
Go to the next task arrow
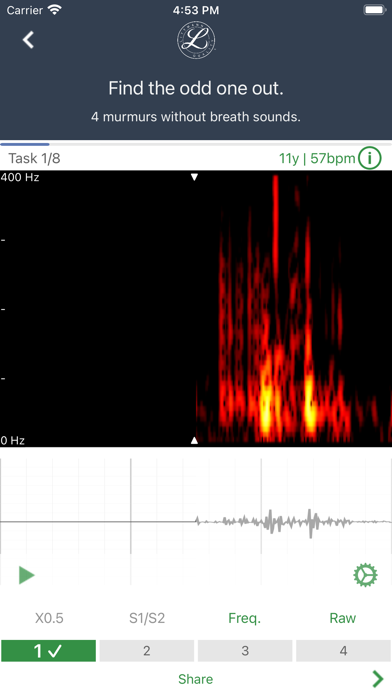pyautogui.click(x=378, y=679)
